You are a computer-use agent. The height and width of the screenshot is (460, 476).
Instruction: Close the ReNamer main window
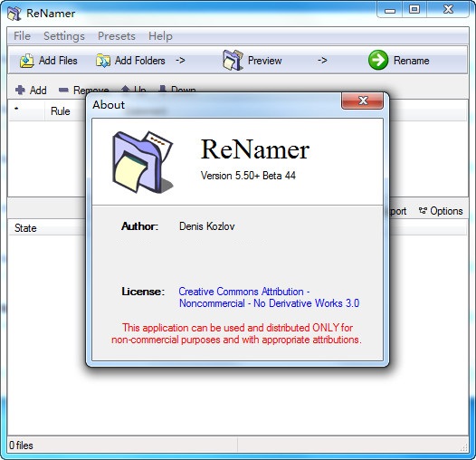coord(448,10)
